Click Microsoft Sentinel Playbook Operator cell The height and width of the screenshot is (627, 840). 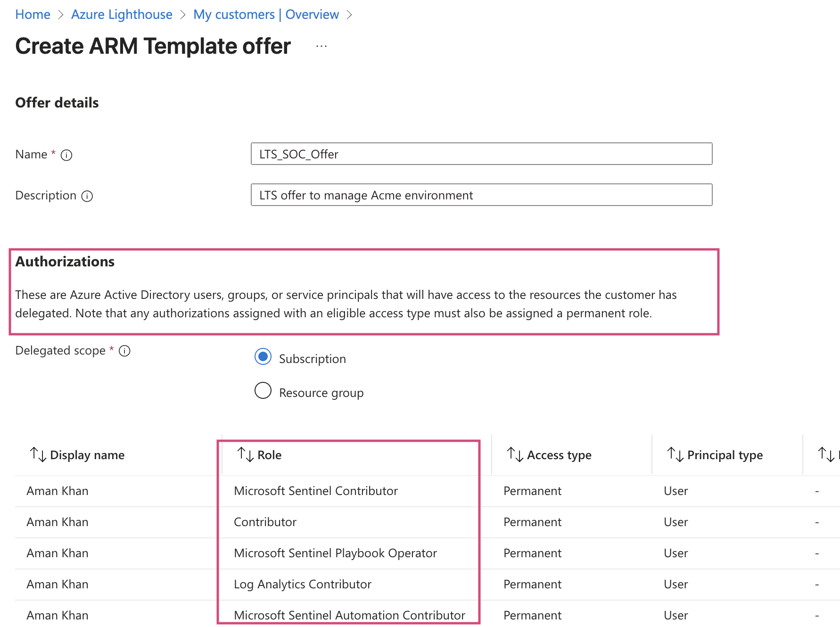coord(335,553)
